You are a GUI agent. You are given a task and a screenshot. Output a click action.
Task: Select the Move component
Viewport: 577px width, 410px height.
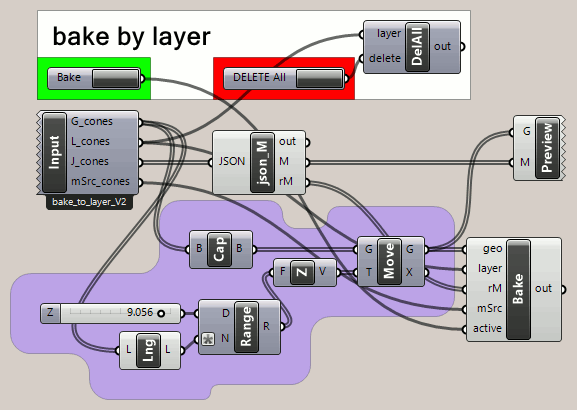pyautogui.click(x=389, y=261)
